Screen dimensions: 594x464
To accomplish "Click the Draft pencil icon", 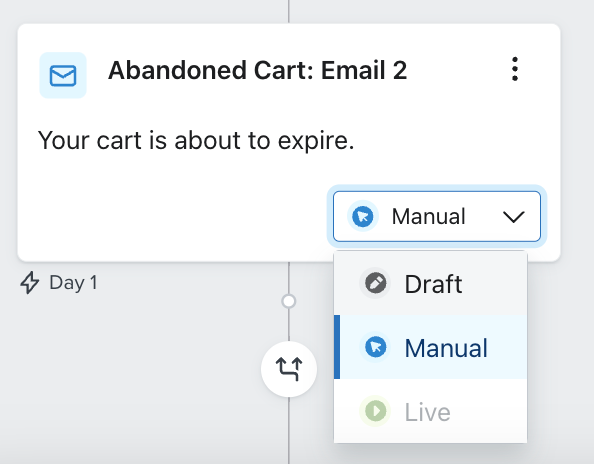I will click(375, 283).
